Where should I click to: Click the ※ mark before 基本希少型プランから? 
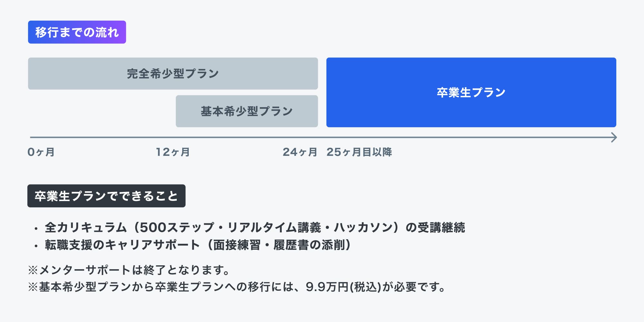coord(33,287)
